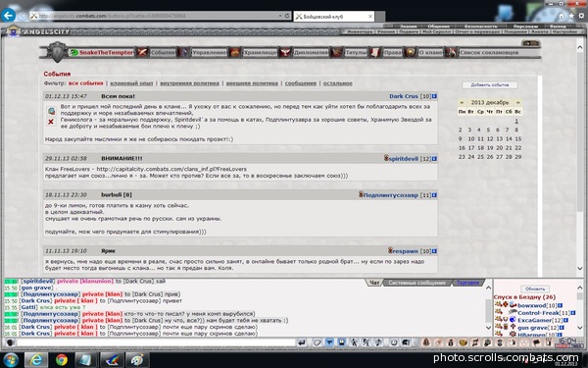The height and width of the screenshot is (368, 588).
Task: Click the send message arrow icon by chat input
Action: (302, 342)
